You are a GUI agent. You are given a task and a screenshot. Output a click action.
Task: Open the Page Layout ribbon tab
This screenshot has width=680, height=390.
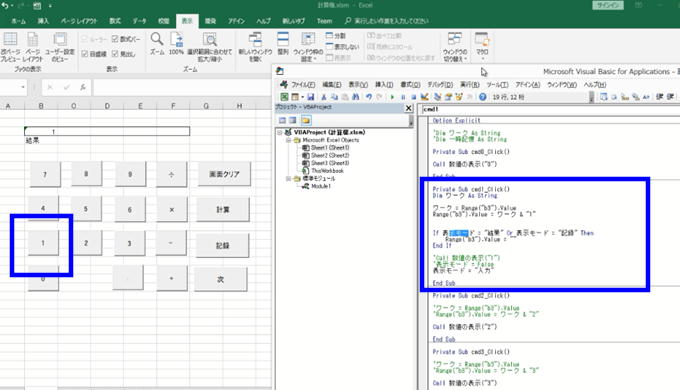[79, 21]
